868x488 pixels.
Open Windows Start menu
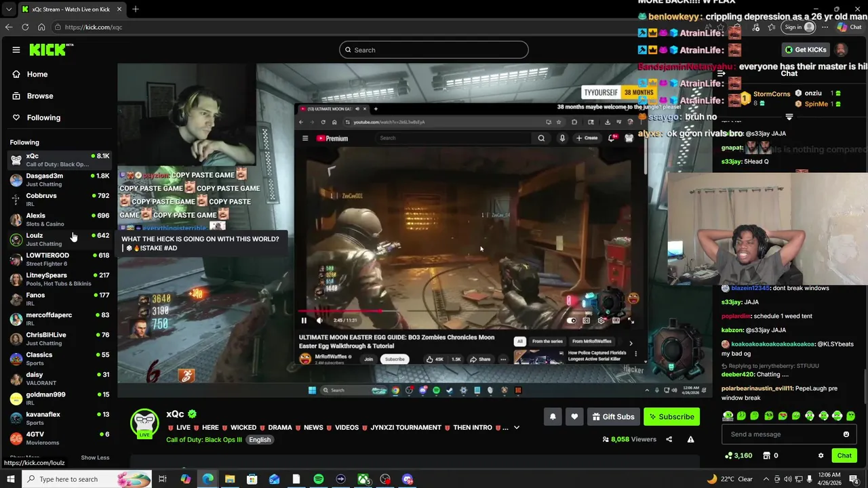click(10, 479)
